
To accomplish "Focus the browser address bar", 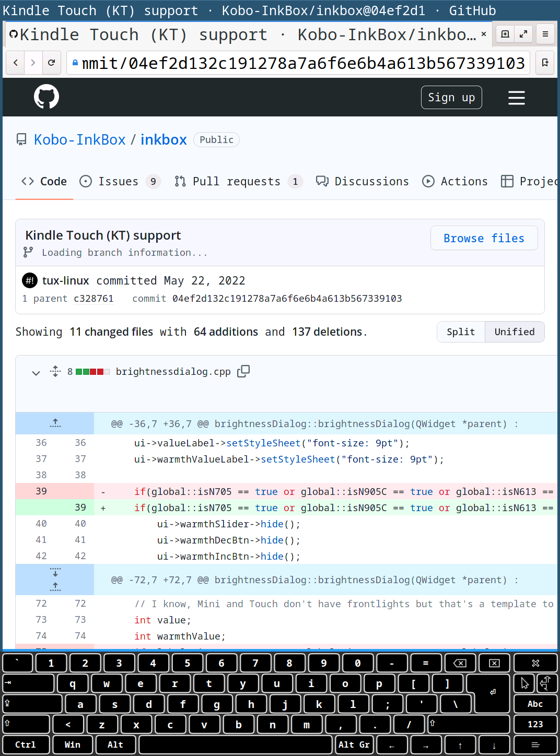I will 303,63.
